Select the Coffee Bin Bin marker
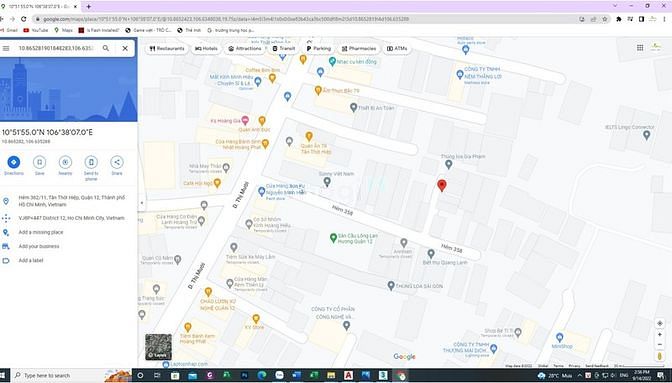 272,78
